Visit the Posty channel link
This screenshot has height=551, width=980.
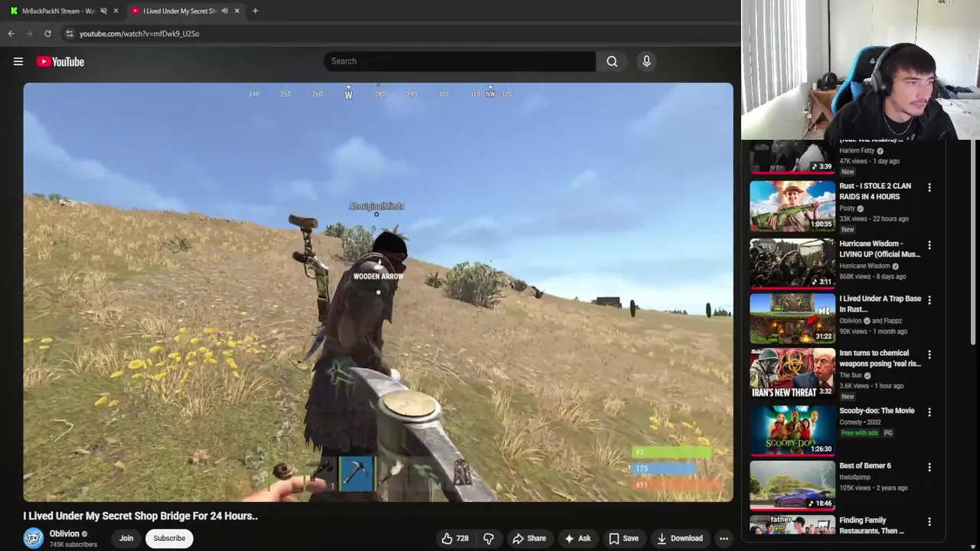click(x=847, y=208)
